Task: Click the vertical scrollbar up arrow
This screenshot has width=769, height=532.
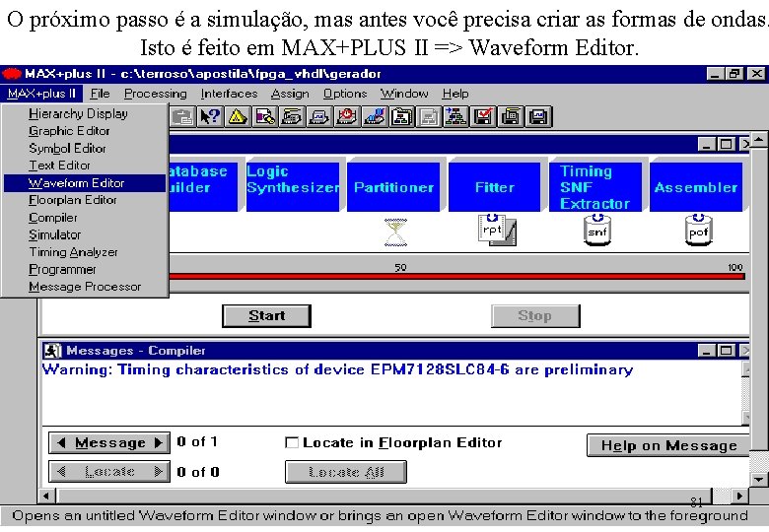Action: pos(759,140)
